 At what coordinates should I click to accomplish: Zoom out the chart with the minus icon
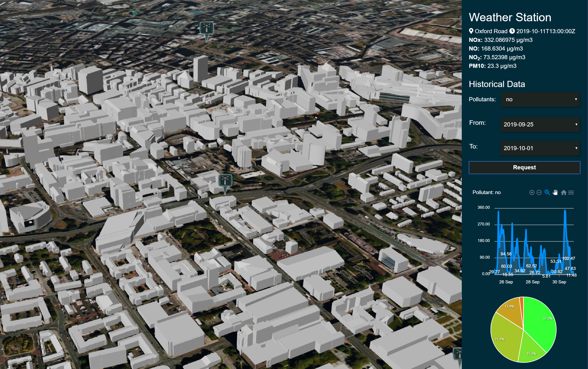(x=539, y=193)
